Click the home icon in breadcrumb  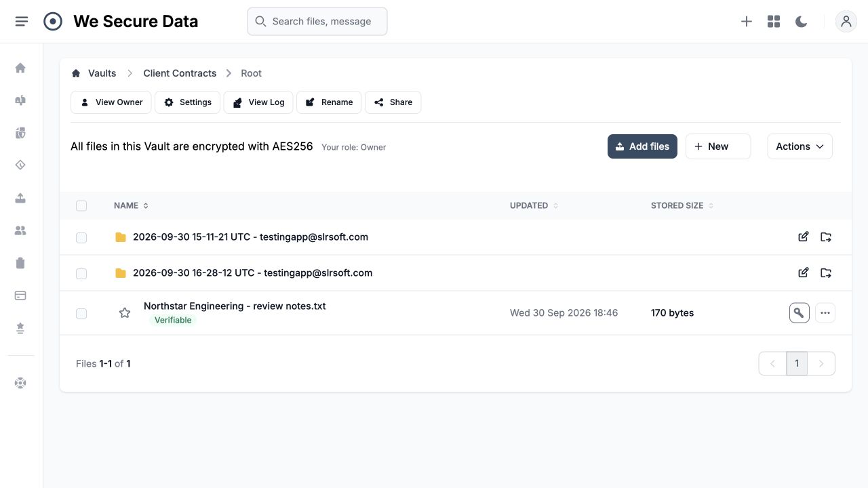pyautogui.click(x=76, y=73)
